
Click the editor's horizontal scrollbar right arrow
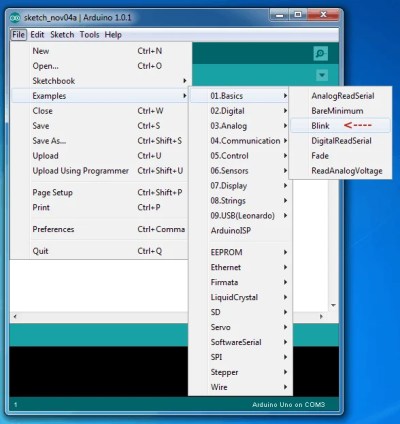pos(321,316)
